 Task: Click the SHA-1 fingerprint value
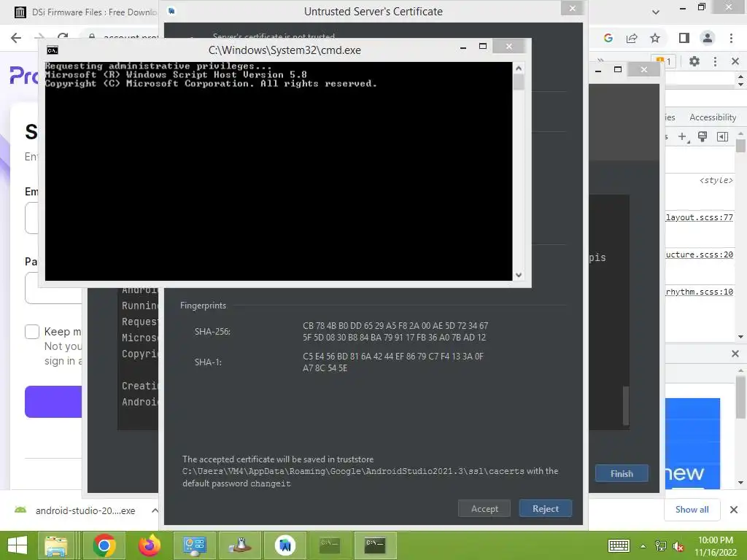pyautogui.click(x=393, y=362)
